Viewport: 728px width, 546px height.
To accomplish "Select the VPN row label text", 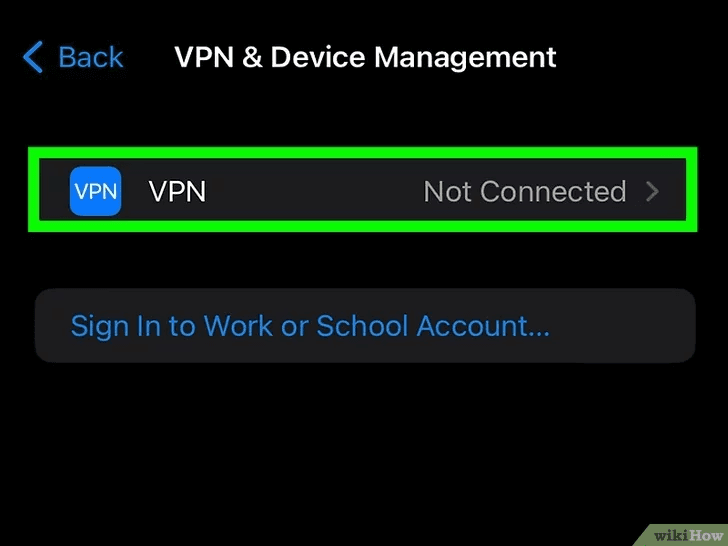I will coord(177,191).
